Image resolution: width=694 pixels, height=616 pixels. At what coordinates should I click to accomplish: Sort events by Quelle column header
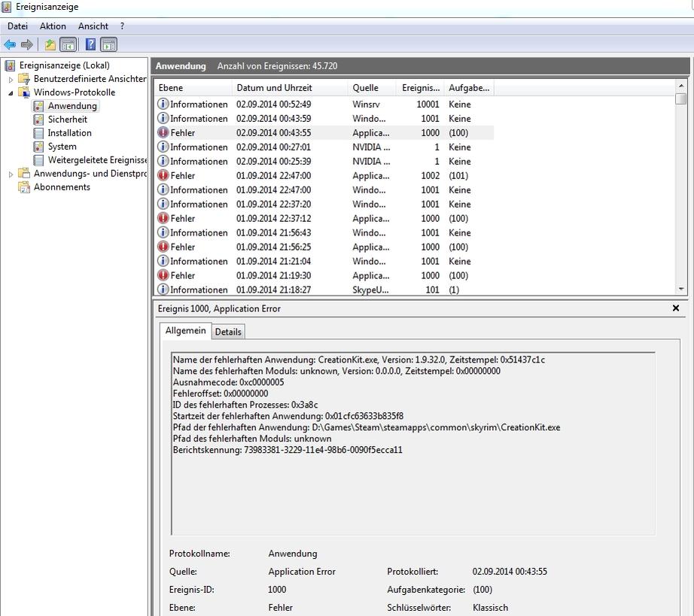[365, 88]
